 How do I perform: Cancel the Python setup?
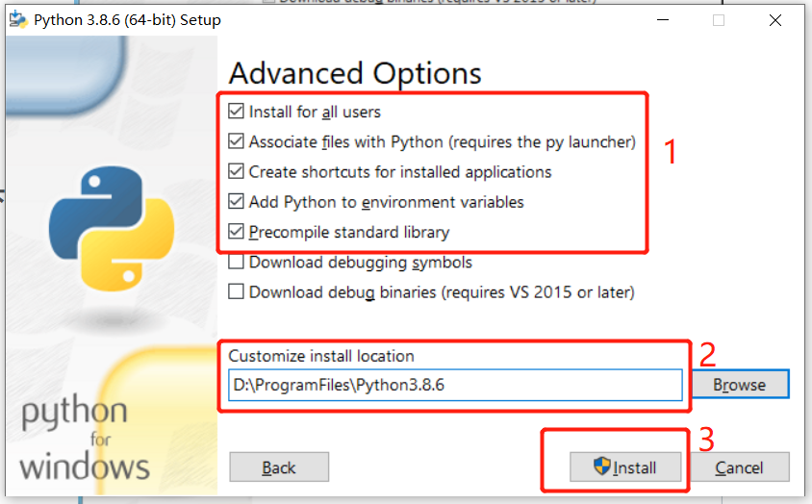(739, 467)
